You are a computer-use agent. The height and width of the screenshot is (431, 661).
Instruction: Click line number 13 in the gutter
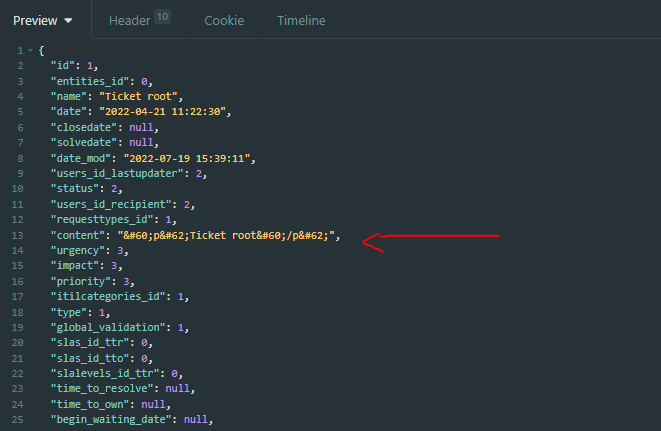point(17,235)
